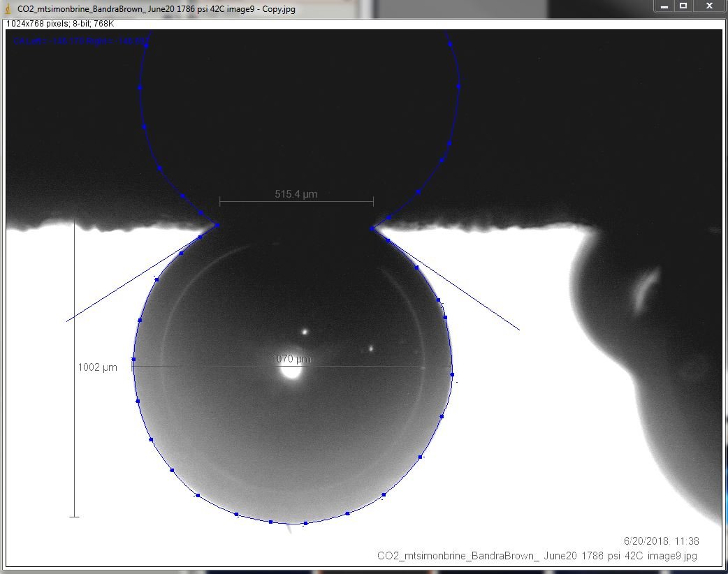This screenshot has height=574, width=728.
Task: Click the 1070 µm diameter label
Action: click(291, 359)
